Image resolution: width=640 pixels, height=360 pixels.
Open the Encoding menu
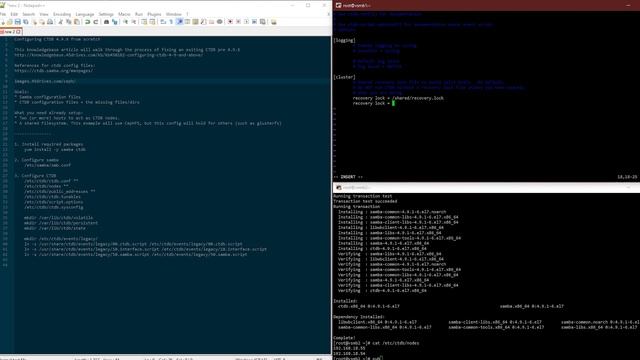point(62,14)
